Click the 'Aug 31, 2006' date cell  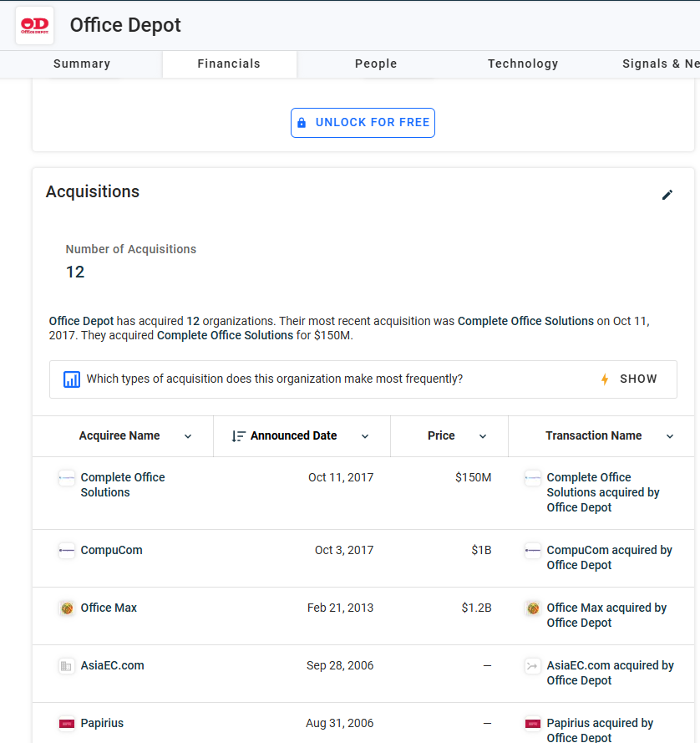(x=340, y=724)
